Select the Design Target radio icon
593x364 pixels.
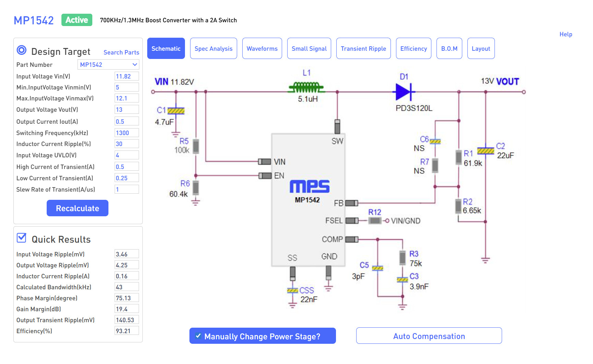tap(22, 50)
